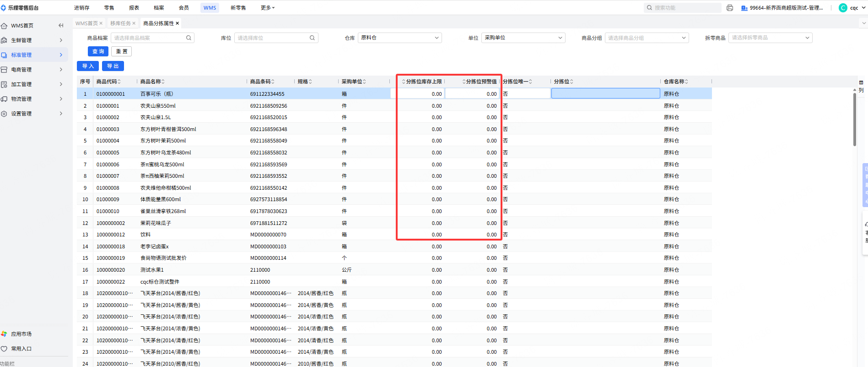Click the search icon in 库位 field
Viewport: 868px width, 367px height.
312,38
